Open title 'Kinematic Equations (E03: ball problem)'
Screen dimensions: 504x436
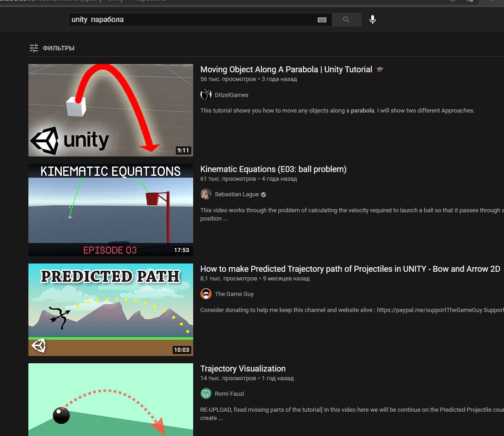coord(273,169)
